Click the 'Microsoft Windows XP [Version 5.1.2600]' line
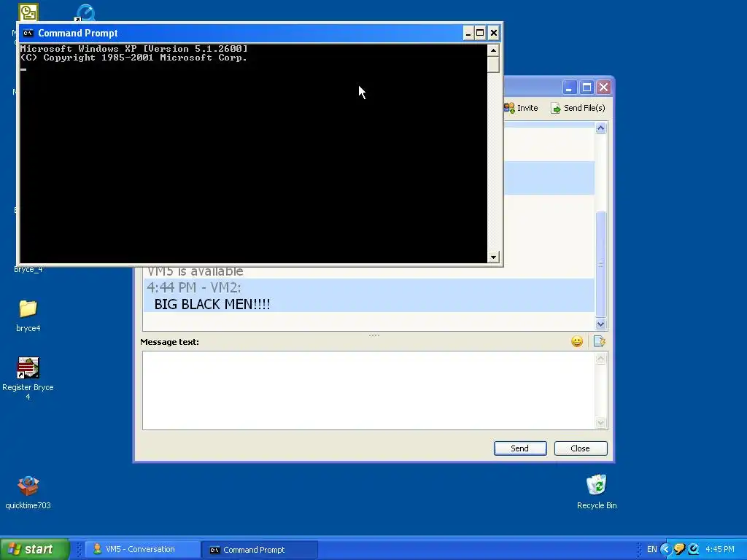747x560 pixels. click(x=134, y=49)
